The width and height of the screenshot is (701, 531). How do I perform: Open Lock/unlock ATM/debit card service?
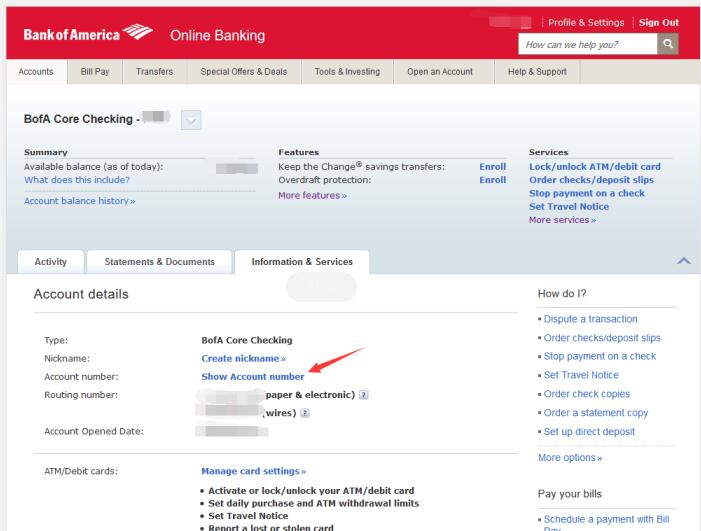click(x=594, y=166)
